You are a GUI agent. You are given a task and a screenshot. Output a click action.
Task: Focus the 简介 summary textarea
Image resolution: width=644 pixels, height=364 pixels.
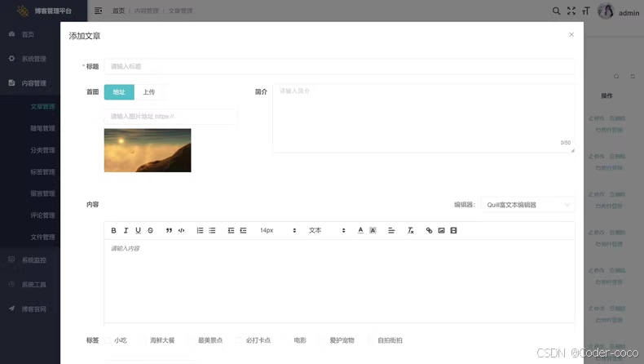424,118
